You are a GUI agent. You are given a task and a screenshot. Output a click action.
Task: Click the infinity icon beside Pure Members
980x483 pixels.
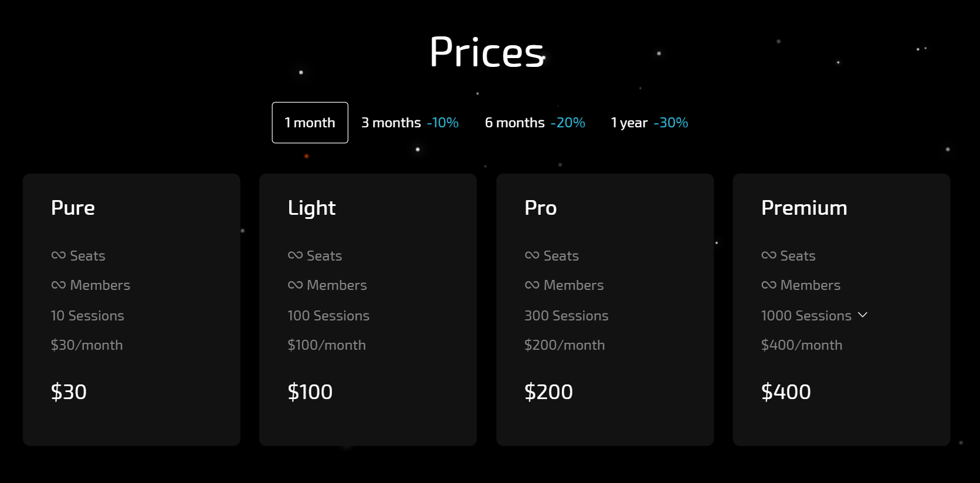(x=59, y=285)
